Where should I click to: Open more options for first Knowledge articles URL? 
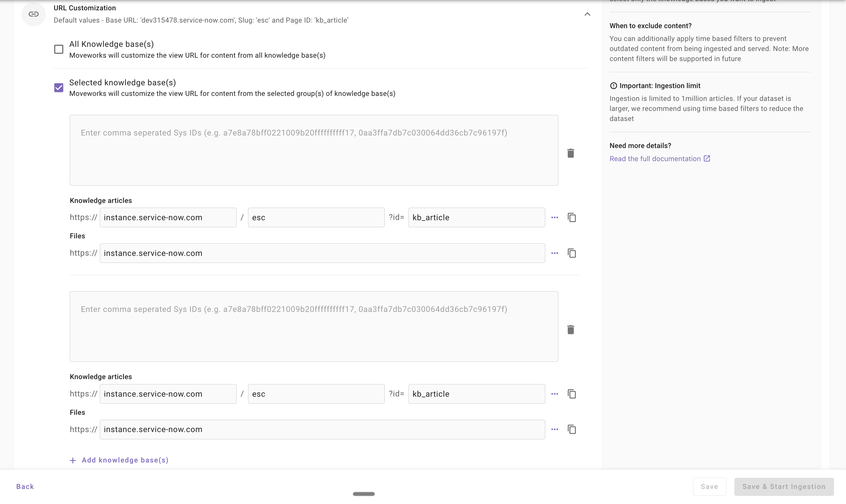point(554,217)
